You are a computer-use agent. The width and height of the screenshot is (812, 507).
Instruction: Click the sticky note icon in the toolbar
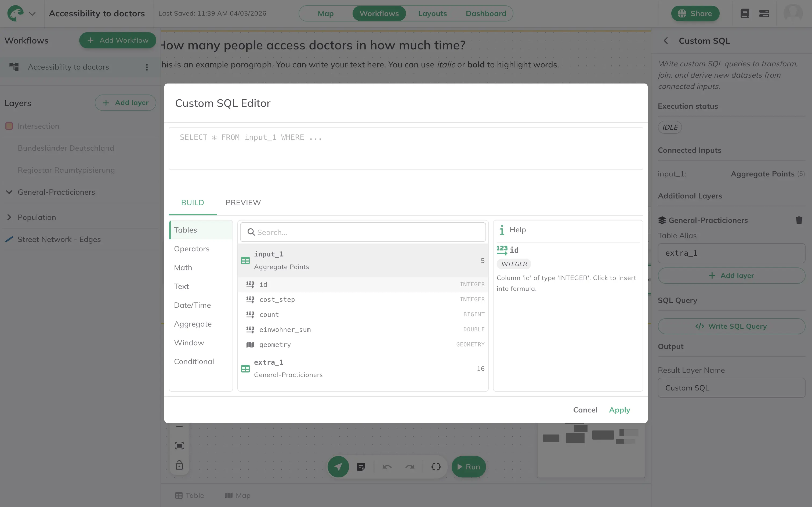tap(361, 467)
